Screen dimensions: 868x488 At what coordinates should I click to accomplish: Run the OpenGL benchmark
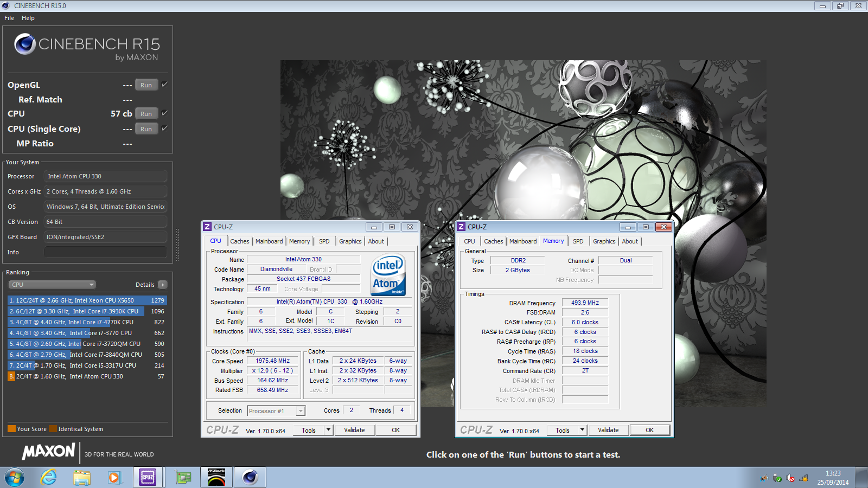(146, 85)
